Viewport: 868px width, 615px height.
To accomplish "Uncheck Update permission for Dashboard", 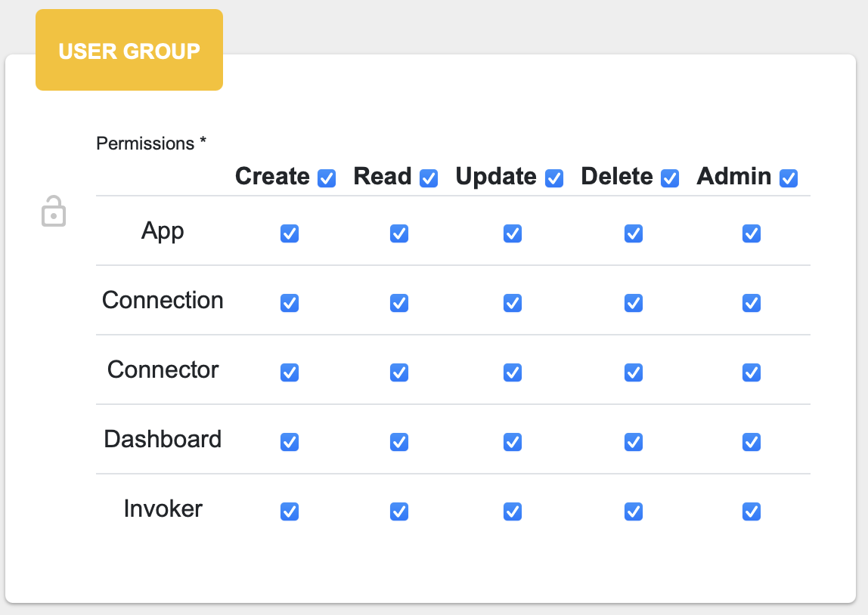I will pyautogui.click(x=513, y=442).
